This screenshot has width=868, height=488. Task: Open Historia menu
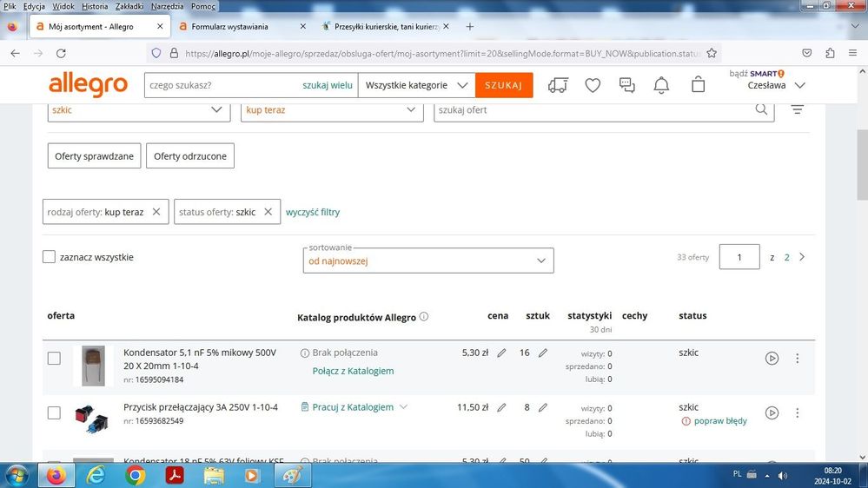point(95,6)
